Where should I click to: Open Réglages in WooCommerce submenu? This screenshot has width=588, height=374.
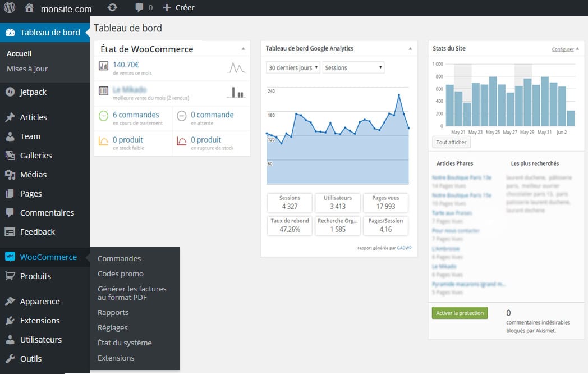tap(113, 327)
